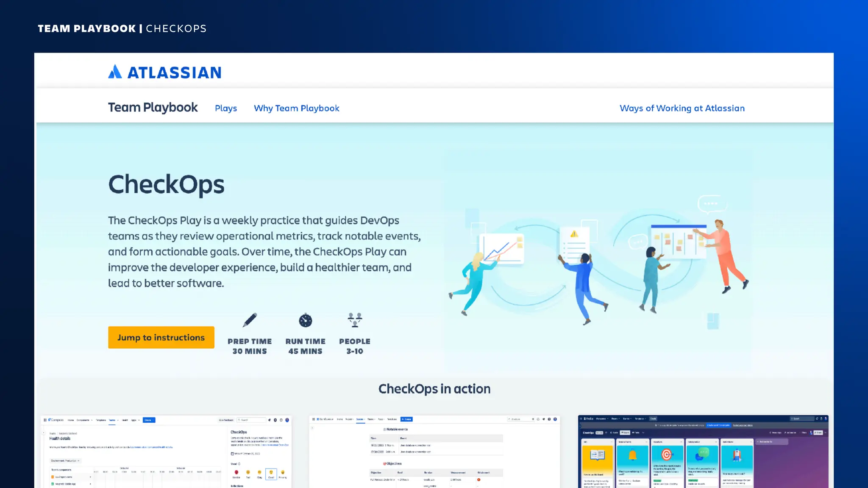Click Share button in Trello screenshot
Image resolution: width=868 pixels, height=488 pixels.
pyautogui.click(x=818, y=433)
